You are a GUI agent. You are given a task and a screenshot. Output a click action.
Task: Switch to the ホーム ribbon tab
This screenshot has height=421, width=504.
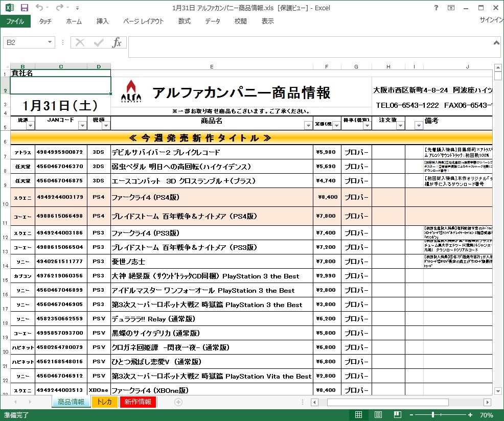pos(74,21)
